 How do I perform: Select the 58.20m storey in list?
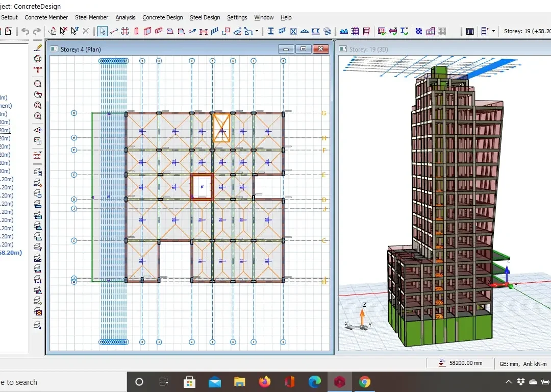[11, 253]
